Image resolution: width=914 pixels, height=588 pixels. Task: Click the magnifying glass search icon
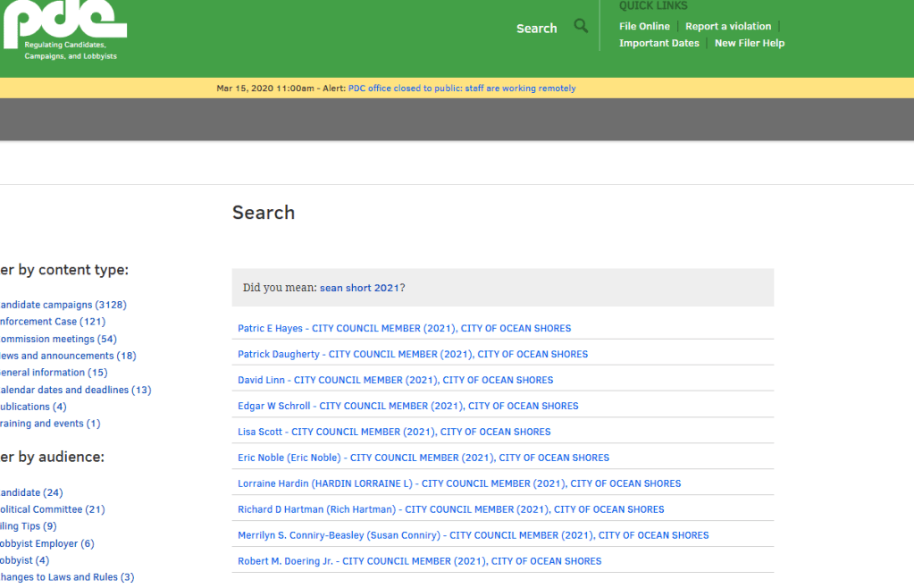coord(581,26)
